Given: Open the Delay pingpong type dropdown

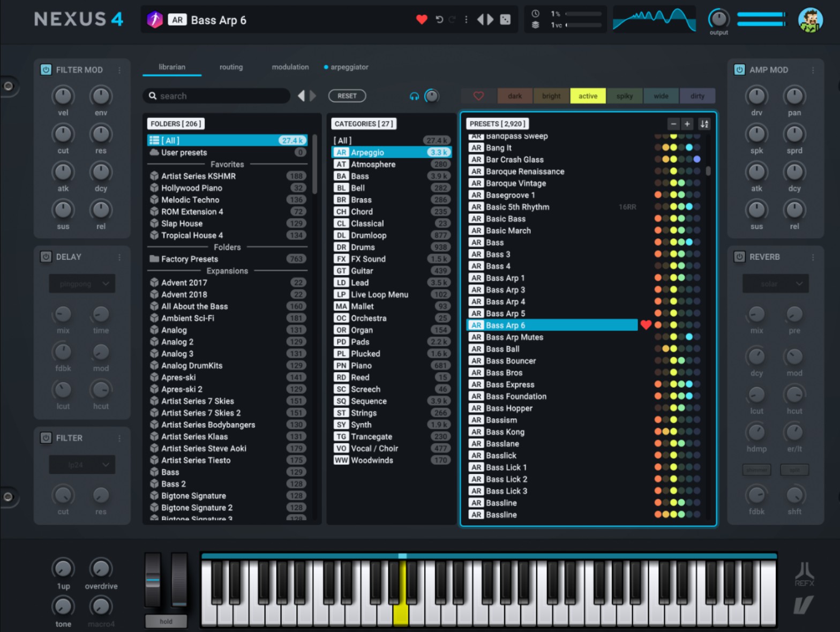Looking at the screenshot, I should click(82, 284).
